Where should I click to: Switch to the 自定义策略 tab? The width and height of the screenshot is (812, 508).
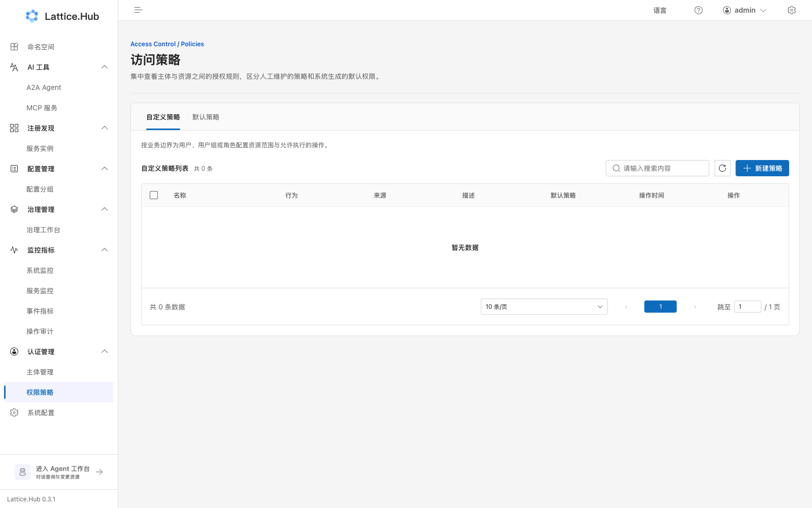pyautogui.click(x=163, y=117)
